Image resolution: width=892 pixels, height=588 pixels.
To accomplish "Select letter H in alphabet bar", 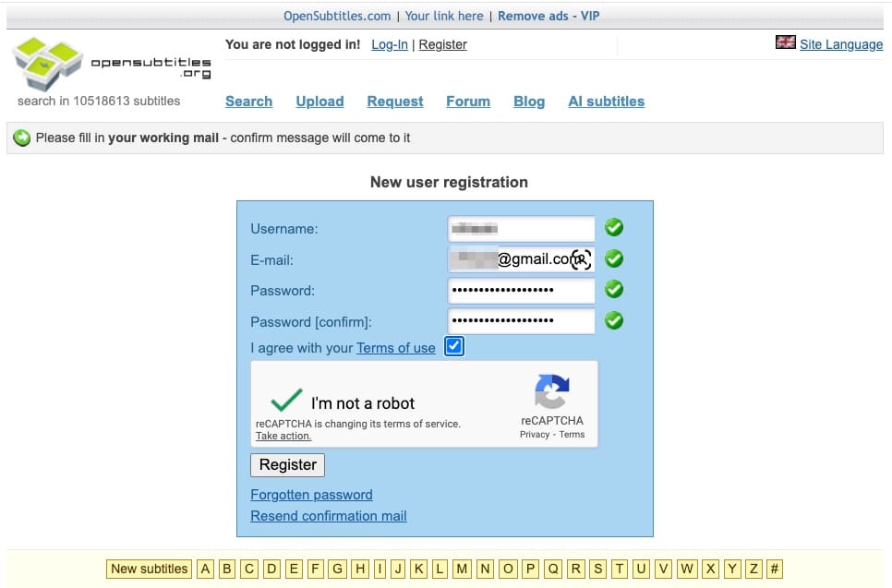I will [360, 569].
